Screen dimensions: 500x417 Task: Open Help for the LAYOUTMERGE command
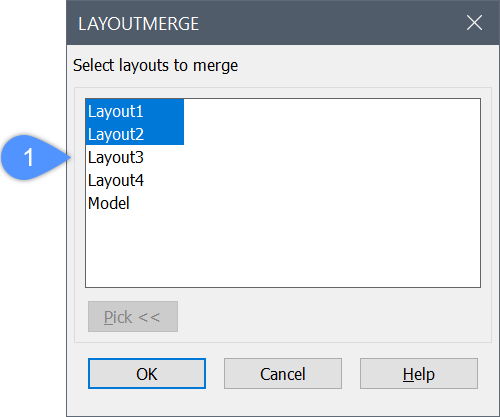point(419,373)
